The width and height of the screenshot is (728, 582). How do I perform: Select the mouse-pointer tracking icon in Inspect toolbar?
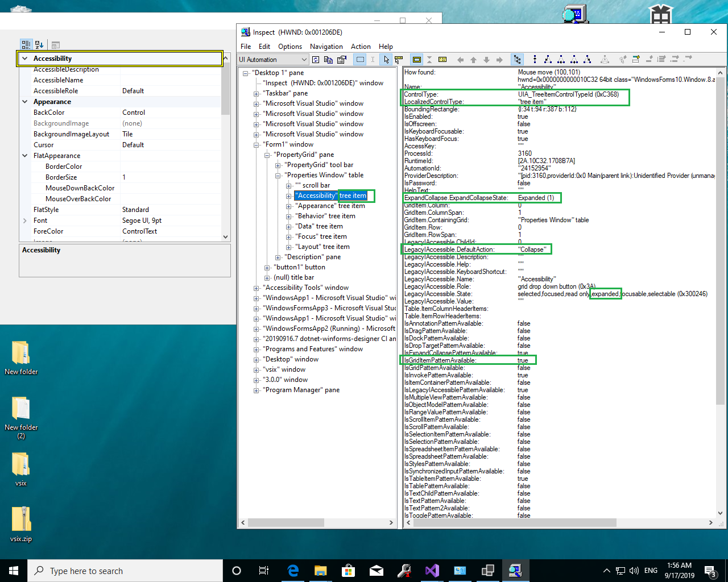[x=386, y=59]
